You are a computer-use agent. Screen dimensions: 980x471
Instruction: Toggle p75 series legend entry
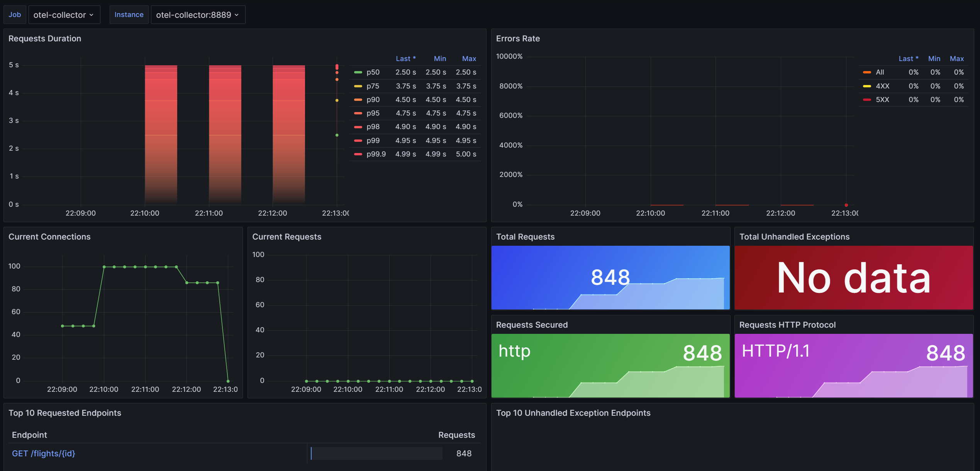[373, 86]
